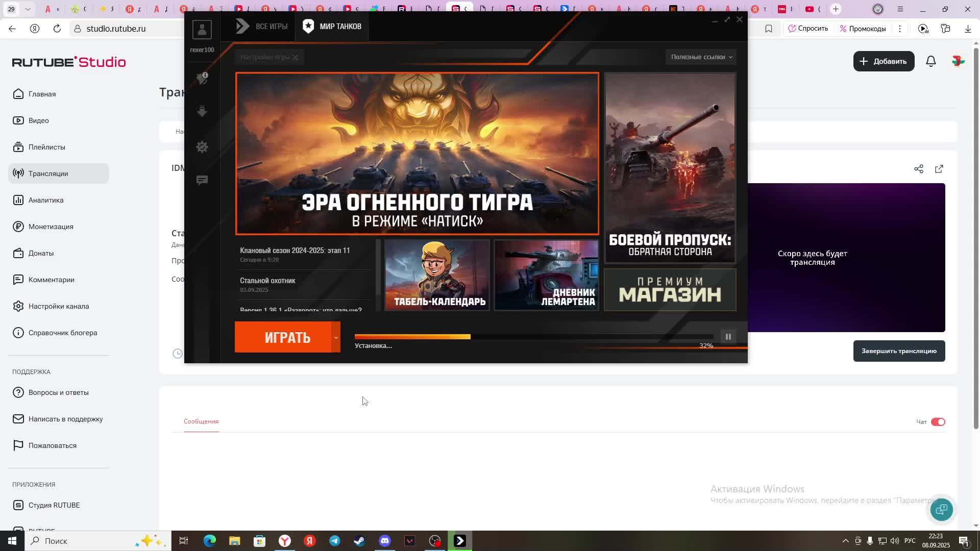Click Завершить трансляцию button
Screen dimensions: 980x551
(x=899, y=351)
